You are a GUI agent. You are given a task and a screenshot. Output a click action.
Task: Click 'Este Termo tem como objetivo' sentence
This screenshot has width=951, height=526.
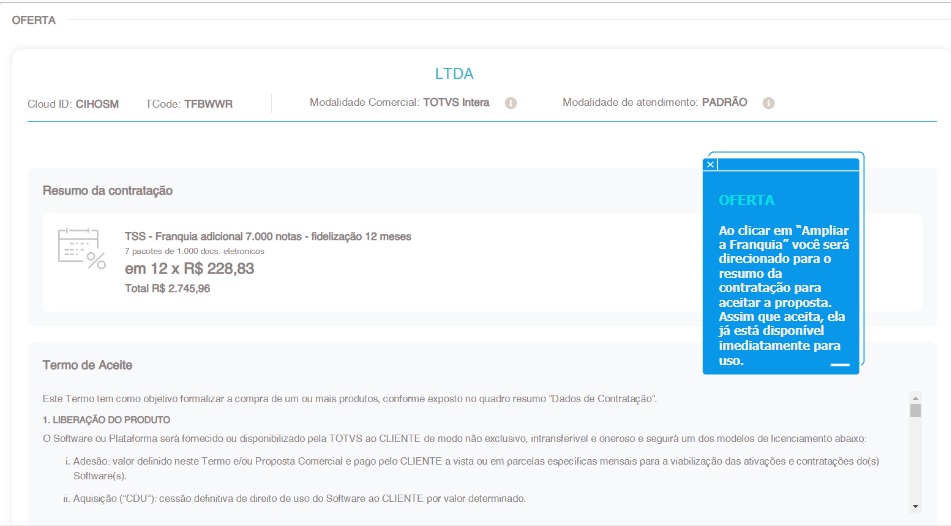(349, 399)
